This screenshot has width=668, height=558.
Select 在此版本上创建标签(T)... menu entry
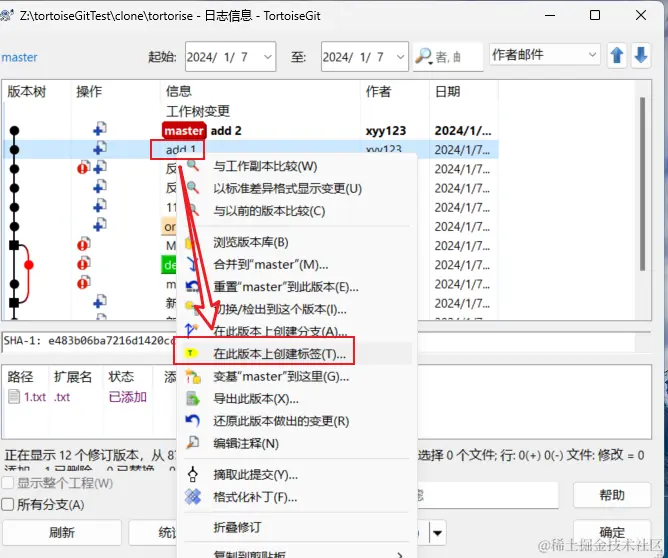297,354
